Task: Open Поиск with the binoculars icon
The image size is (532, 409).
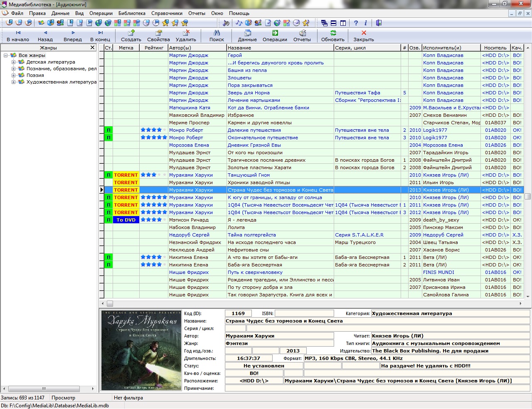Action: point(217,33)
